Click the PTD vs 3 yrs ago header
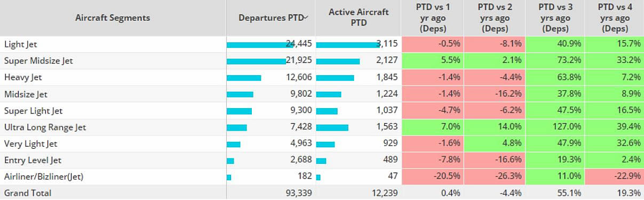This screenshot has width=644, height=200. (555, 18)
